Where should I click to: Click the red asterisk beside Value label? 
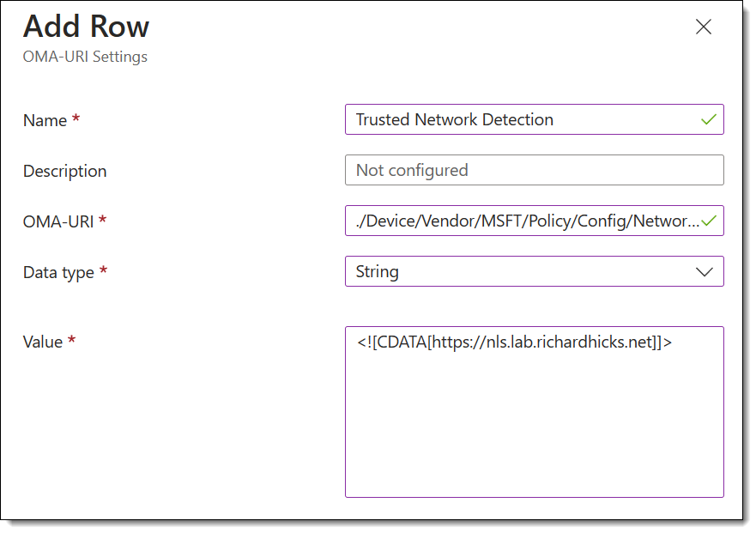71,340
